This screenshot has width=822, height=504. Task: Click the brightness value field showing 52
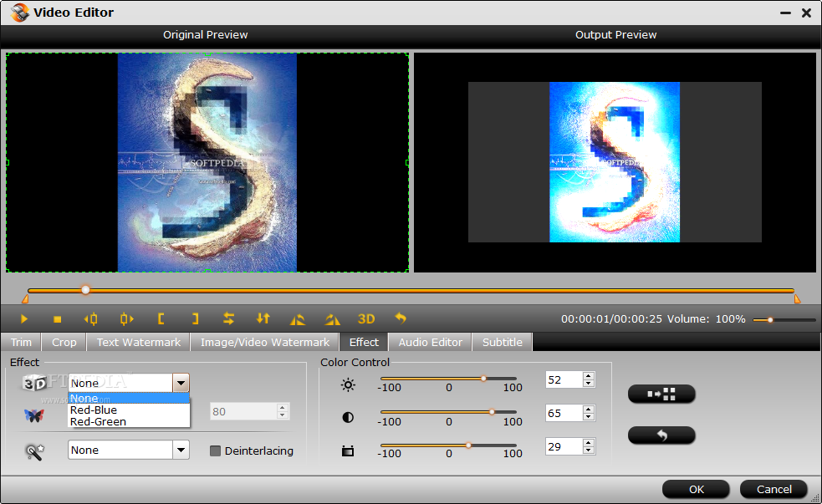click(564, 379)
